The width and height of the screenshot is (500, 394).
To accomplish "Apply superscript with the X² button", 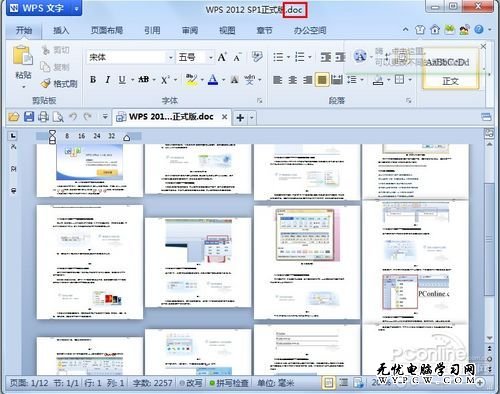I will [165, 80].
